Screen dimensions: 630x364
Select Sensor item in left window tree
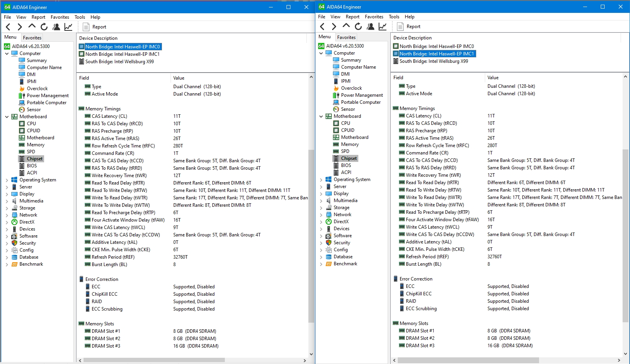point(34,110)
